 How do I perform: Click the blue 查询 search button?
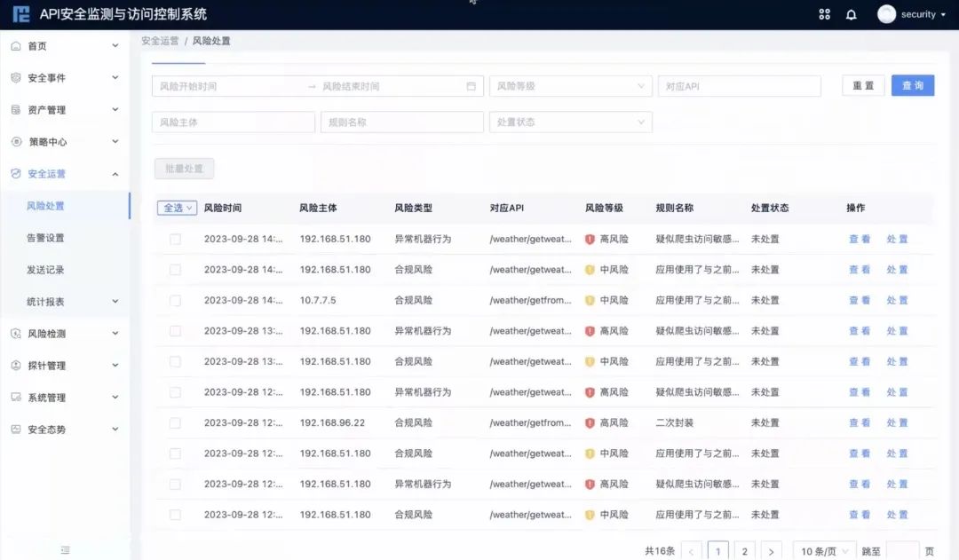coord(912,85)
